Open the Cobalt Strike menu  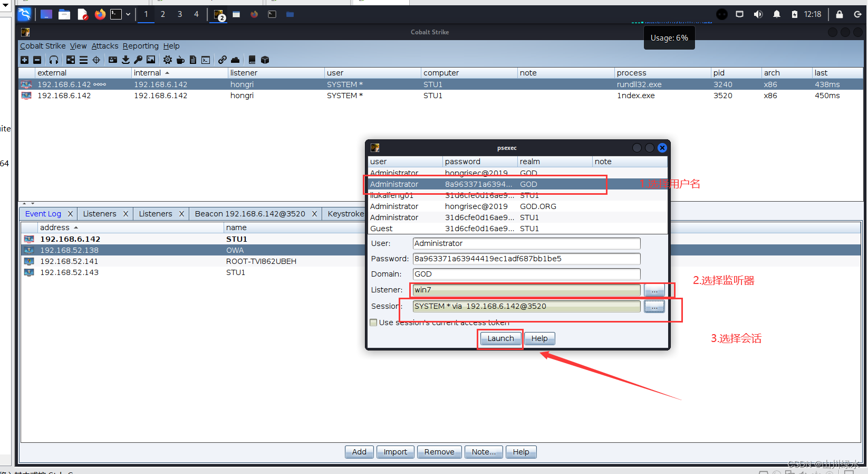click(43, 46)
